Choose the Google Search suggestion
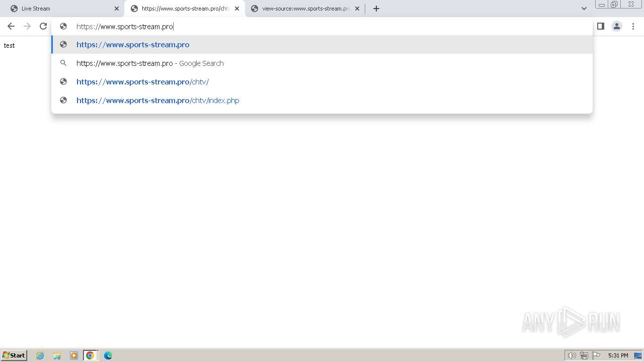The width and height of the screenshot is (644, 362). click(x=322, y=63)
